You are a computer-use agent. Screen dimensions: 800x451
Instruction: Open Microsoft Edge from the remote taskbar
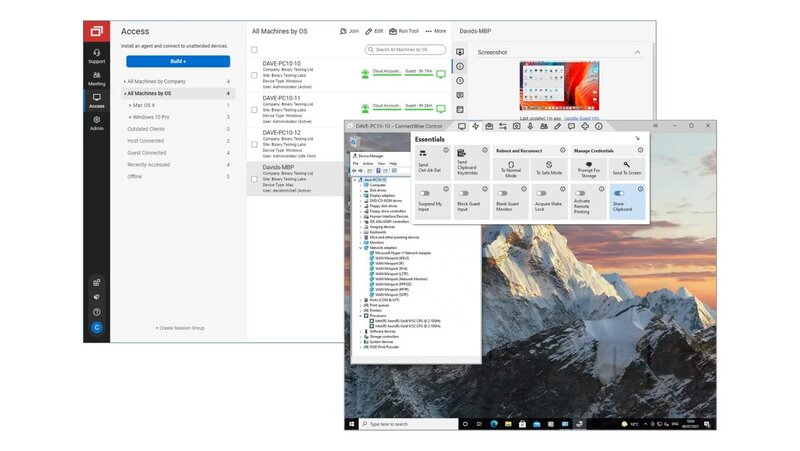[494, 424]
